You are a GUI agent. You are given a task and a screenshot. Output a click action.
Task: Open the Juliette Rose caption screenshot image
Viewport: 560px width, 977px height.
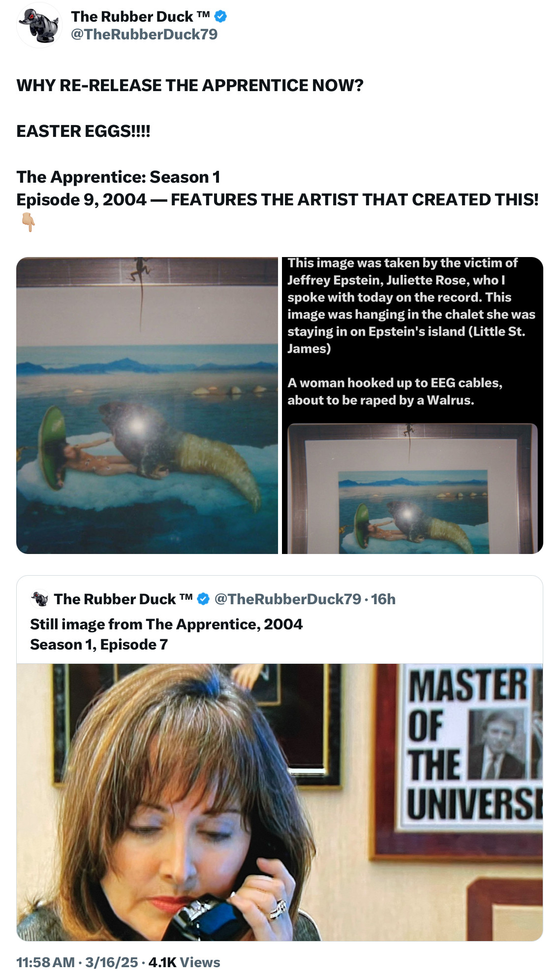point(412,405)
